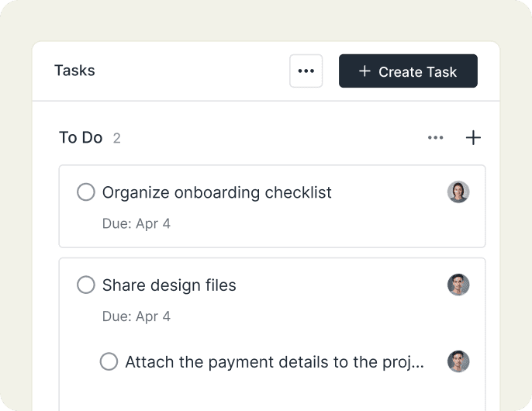532x411 pixels.
Task: Open the To Do column options menu
Action: point(436,138)
